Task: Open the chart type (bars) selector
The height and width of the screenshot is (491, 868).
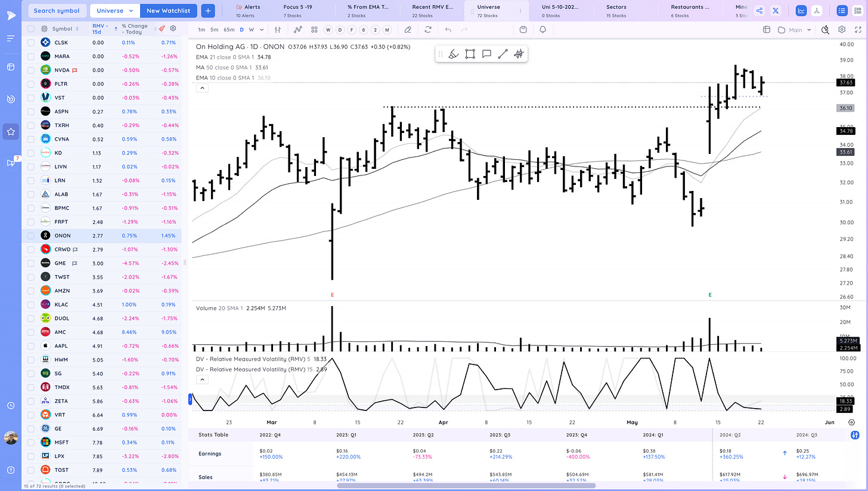Action: [278, 30]
